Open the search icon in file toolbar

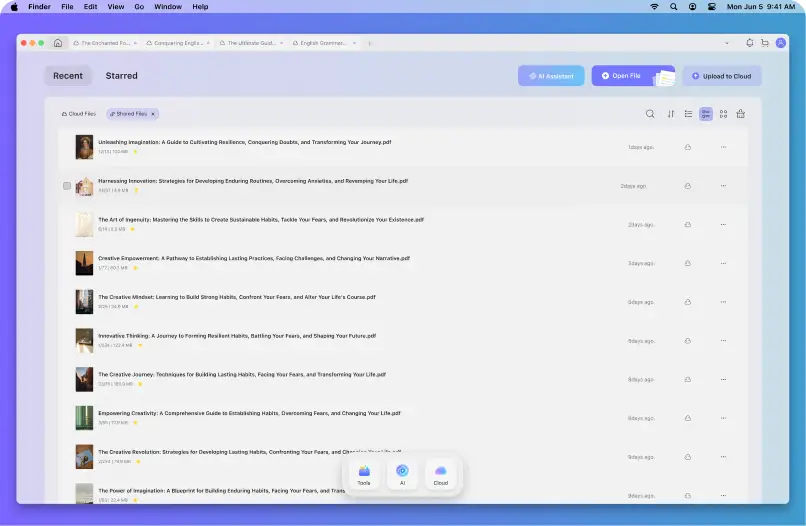click(650, 114)
